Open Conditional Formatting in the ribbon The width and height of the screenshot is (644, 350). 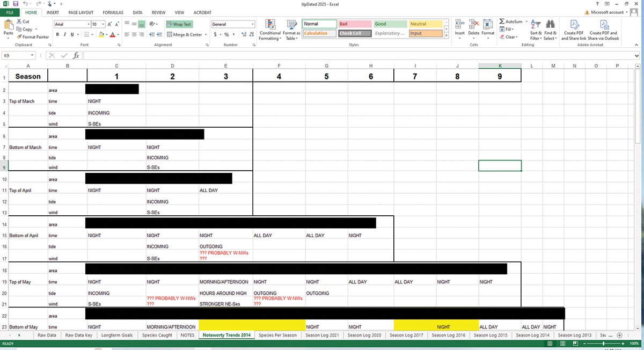pyautogui.click(x=269, y=30)
